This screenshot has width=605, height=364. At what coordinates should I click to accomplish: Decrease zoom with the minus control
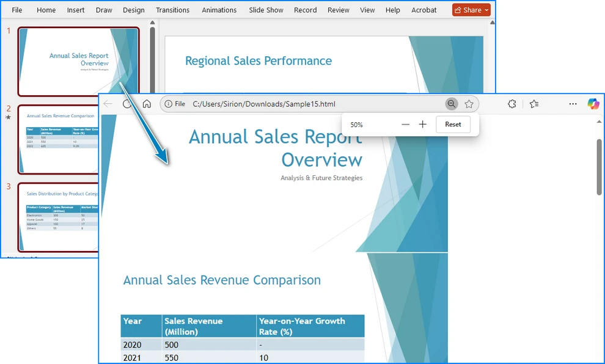tap(405, 124)
